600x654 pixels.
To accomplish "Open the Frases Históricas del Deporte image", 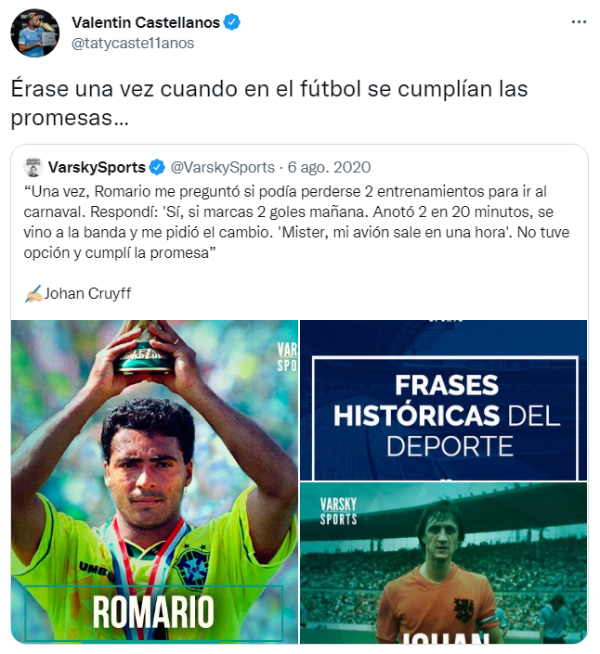I will point(444,400).
